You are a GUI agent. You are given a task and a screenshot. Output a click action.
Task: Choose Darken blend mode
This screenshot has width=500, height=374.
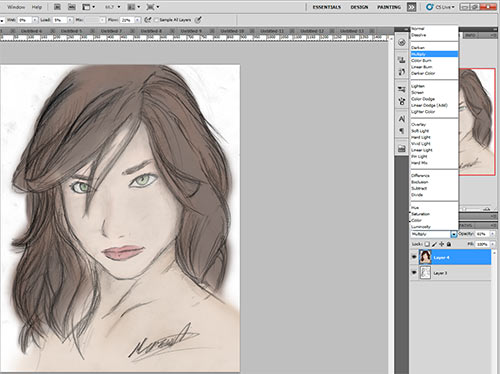click(x=434, y=48)
